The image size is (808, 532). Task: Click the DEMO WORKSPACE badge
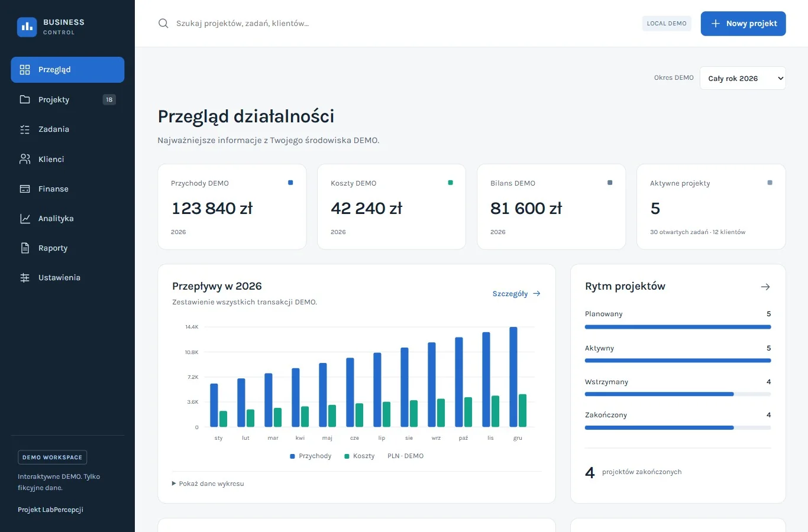coord(52,458)
